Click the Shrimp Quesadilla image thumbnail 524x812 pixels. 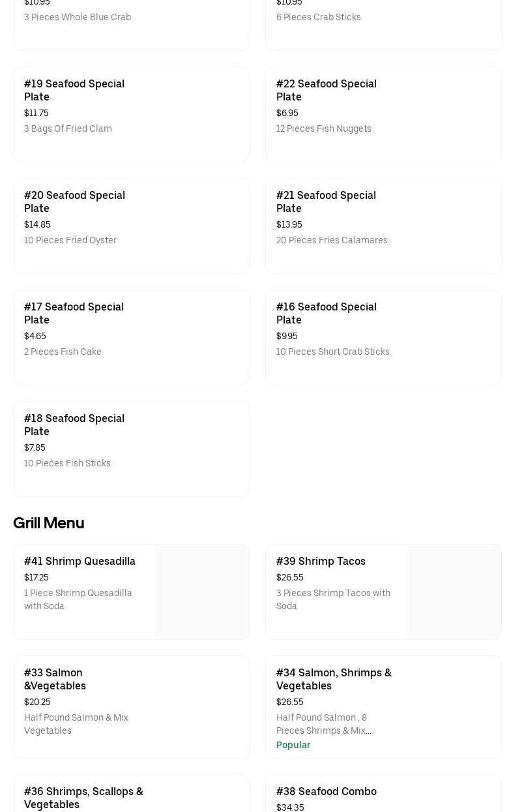click(202, 592)
